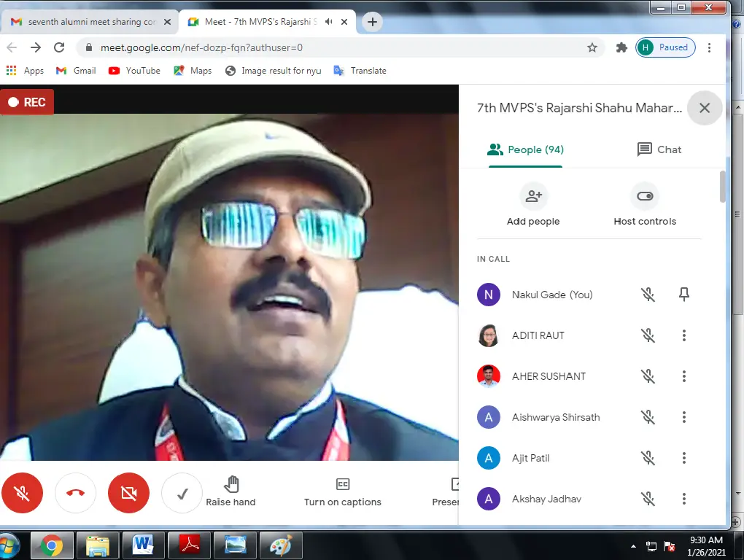Unmute the microphone in call controls

click(22, 493)
